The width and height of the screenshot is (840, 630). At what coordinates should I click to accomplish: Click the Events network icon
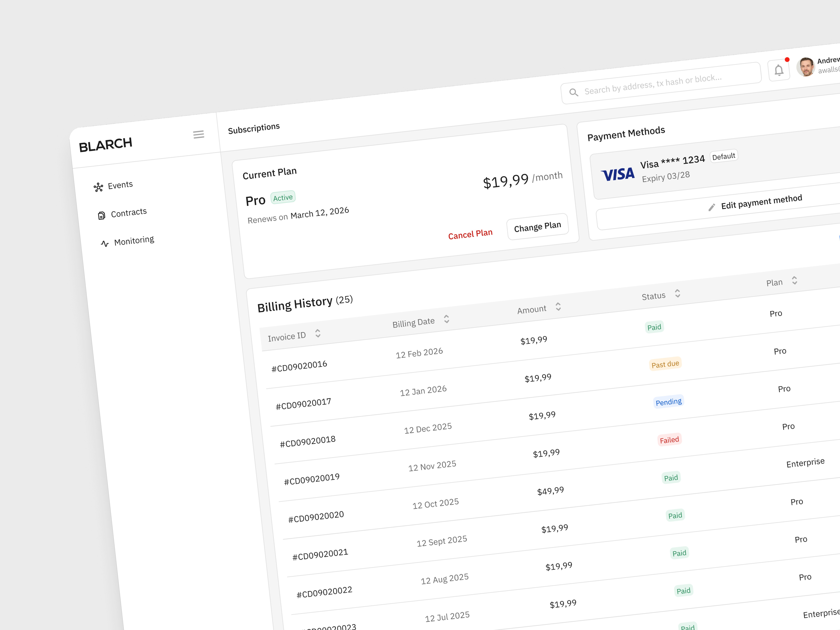[98, 187]
